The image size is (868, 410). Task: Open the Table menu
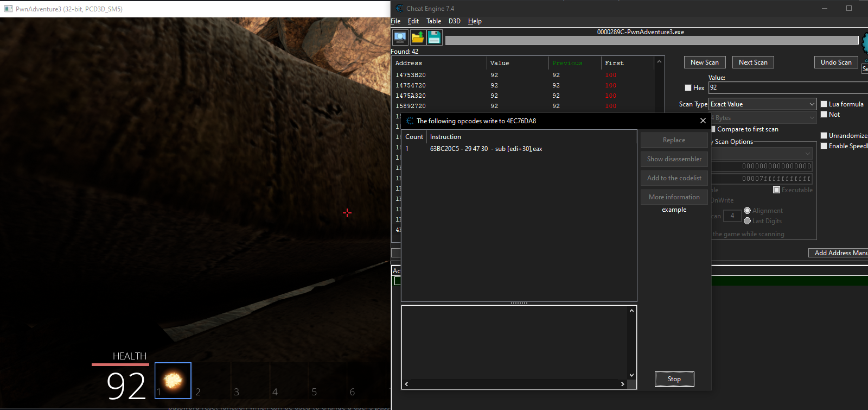(x=433, y=21)
